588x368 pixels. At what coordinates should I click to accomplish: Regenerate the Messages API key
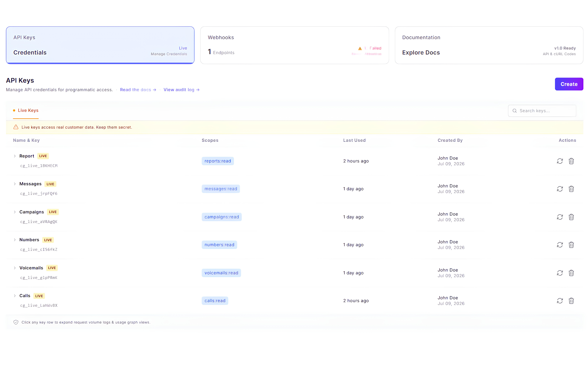560,189
